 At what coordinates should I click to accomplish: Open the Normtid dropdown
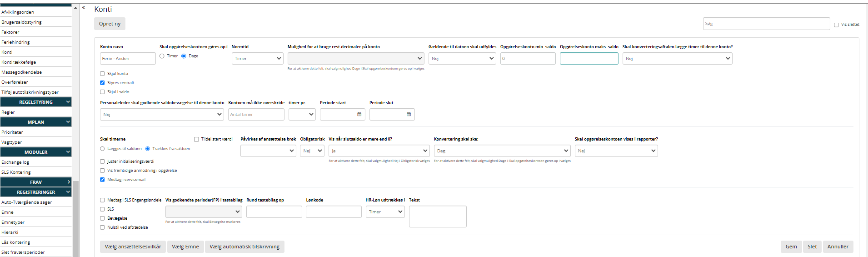[257, 59]
